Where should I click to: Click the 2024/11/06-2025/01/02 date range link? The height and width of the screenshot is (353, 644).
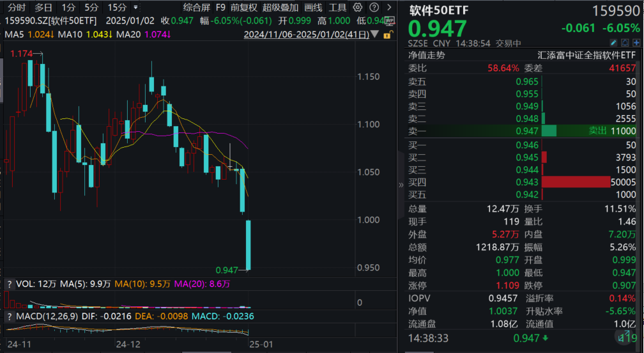tap(307, 35)
